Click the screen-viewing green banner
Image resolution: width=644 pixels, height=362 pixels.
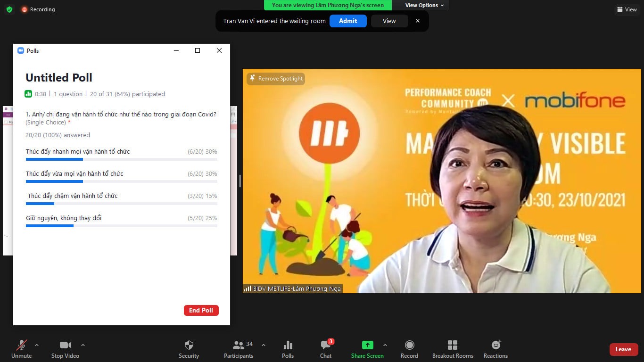[328, 5]
